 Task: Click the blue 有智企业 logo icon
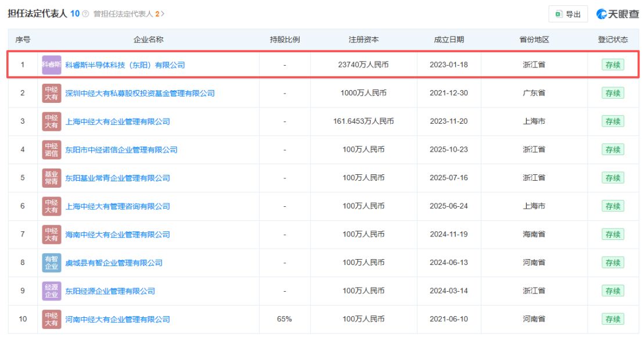coord(51,263)
